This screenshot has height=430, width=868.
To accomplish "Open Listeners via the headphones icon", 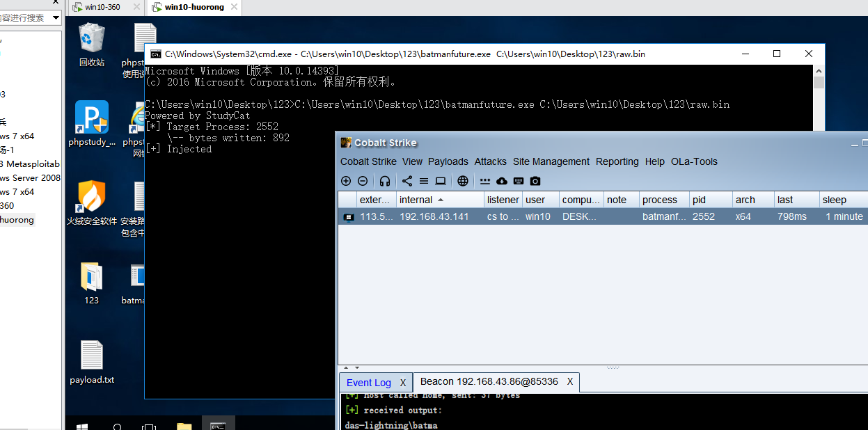I will coord(385,181).
